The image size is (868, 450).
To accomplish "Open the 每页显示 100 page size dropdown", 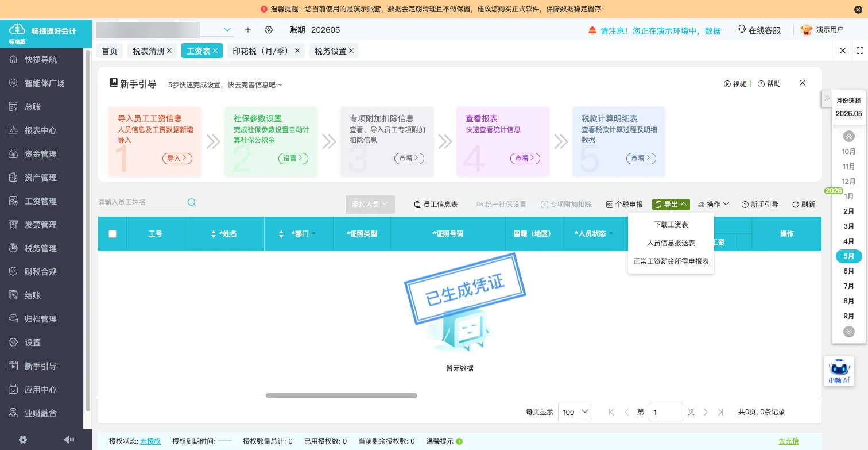I will (575, 412).
